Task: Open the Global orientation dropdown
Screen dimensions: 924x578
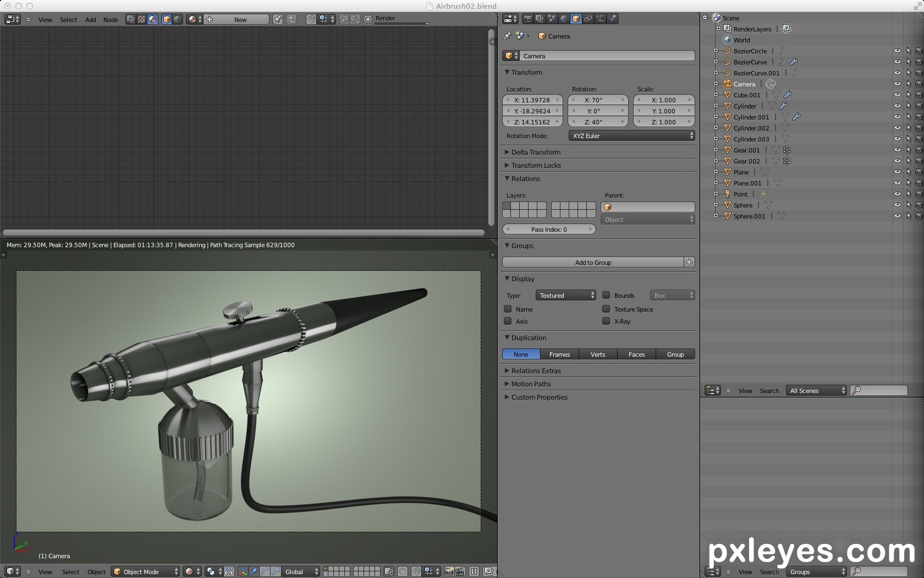Action: [300, 571]
